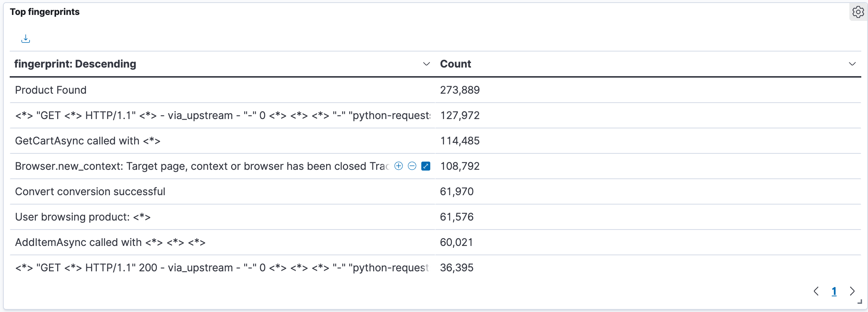
Task: Select the Browser.new_context fingerprint text
Action: click(202, 166)
